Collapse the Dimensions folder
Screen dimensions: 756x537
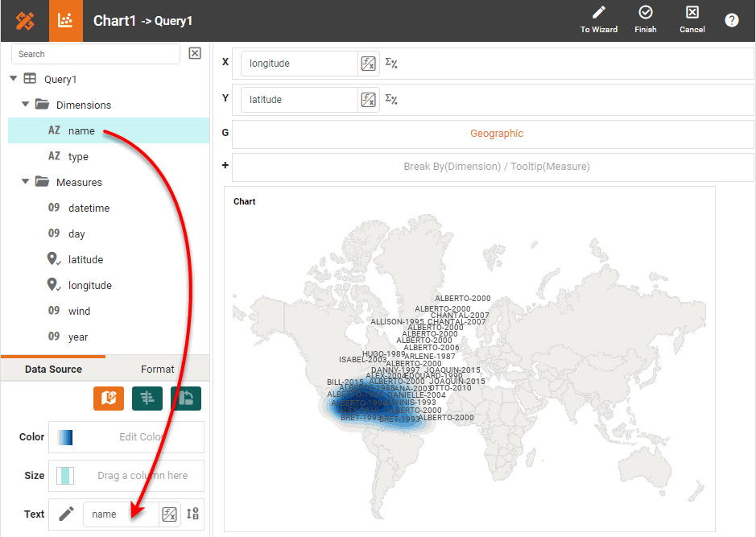[x=26, y=105]
